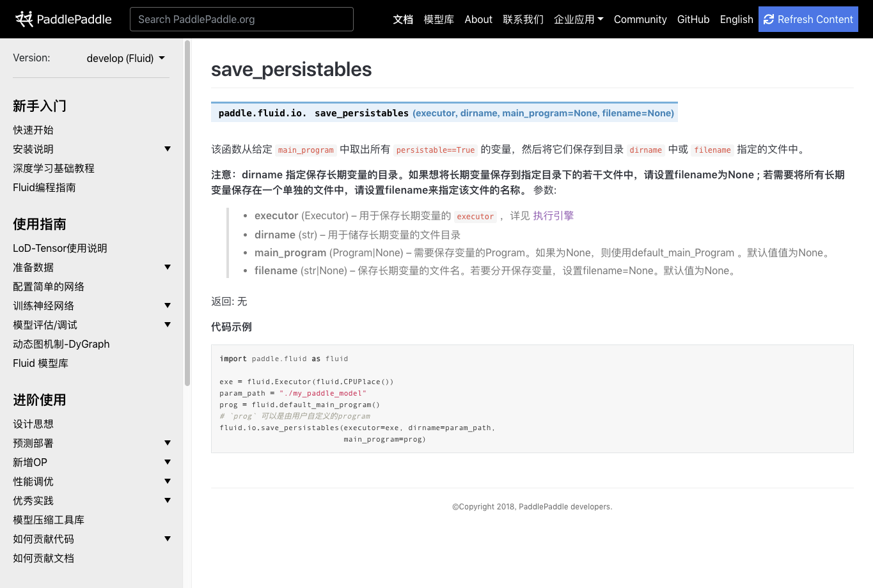This screenshot has height=588, width=873.
Task: Open the 模型库 nav item
Action: pyautogui.click(x=439, y=19)
